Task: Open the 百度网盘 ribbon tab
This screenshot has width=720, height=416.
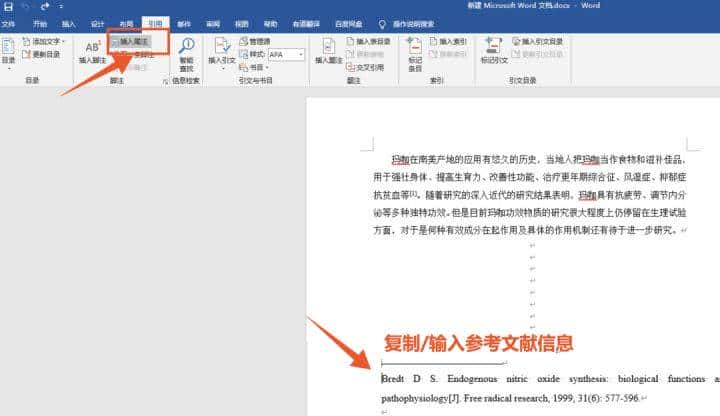Action: 349,24
